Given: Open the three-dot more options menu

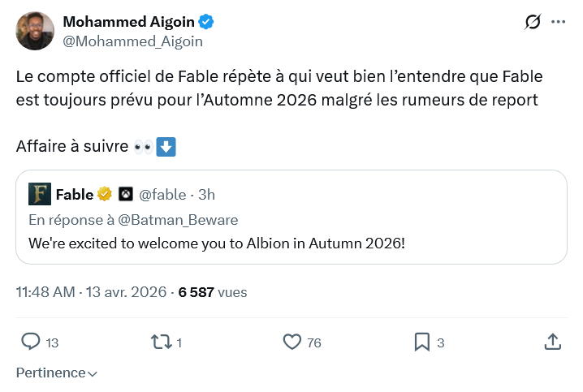Looking at the screenshot, I should pos(558,22).
